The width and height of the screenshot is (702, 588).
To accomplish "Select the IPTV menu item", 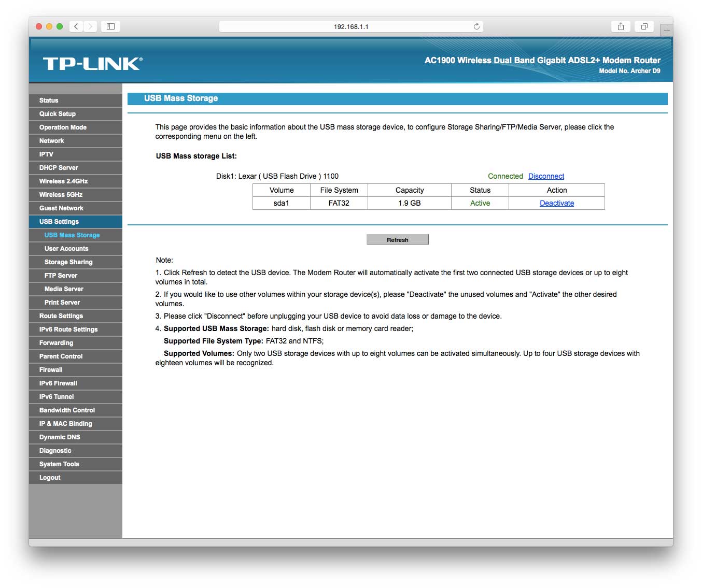I will pyautogui.click(x=76, y=154).
